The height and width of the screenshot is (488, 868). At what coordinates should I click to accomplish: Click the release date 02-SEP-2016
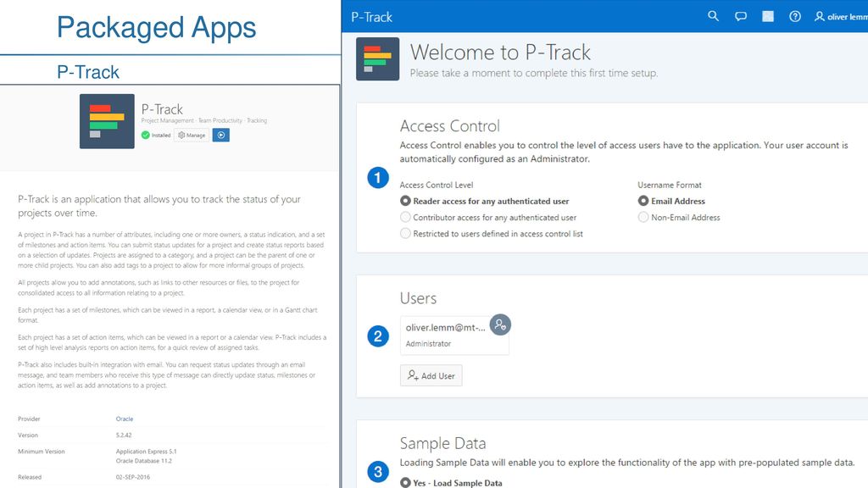[133, 477]
